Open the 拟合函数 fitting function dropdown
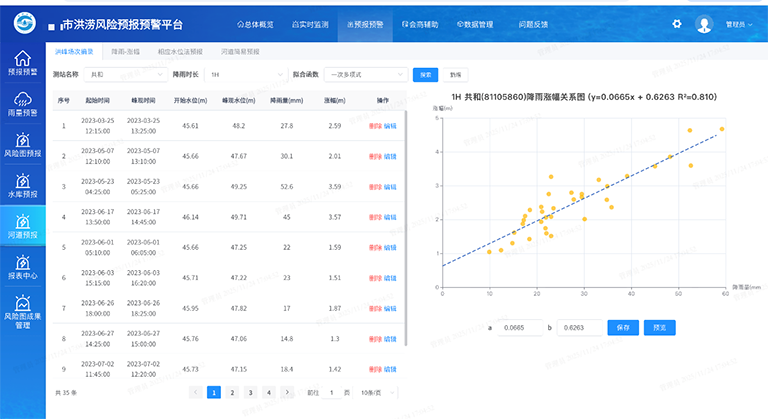The width and height of the screenshot is (768, 419). click(x=365, y=74)
